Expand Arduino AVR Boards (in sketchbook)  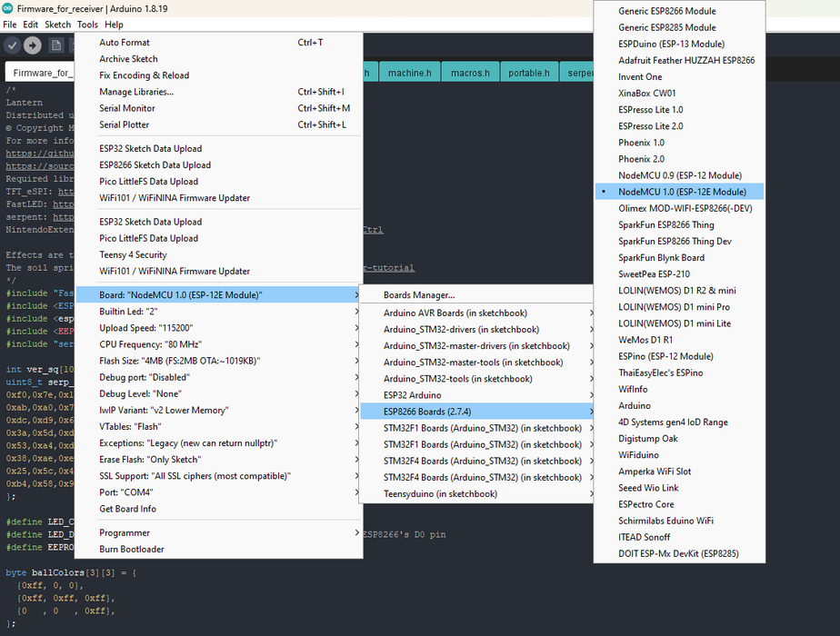click(x=476, y=313)
